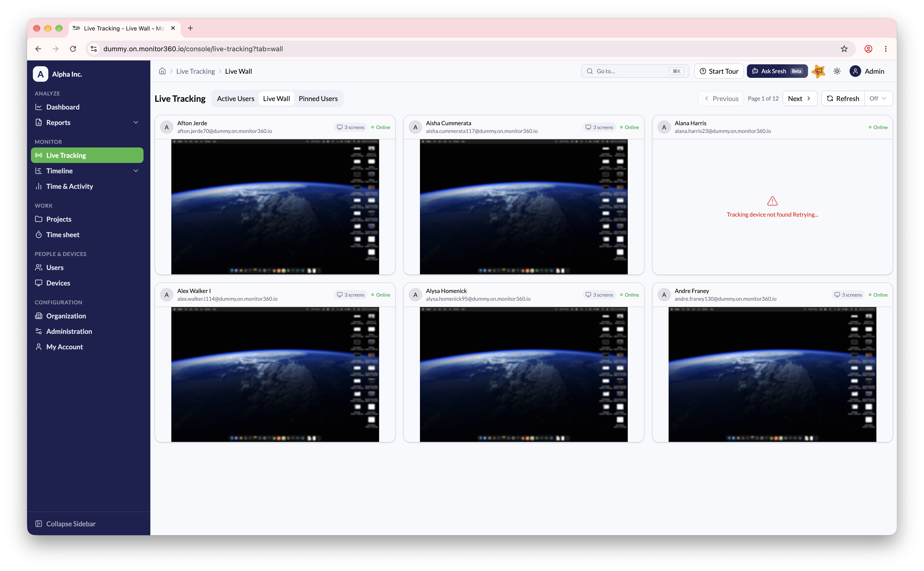Open the auto-refresh Off dropdown
This screenshot has width=924, height=571.
[x=878, y=99]
